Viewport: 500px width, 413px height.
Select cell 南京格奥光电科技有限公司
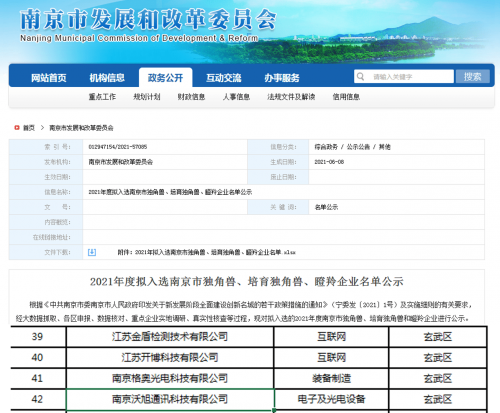click(x=170, y=378)
